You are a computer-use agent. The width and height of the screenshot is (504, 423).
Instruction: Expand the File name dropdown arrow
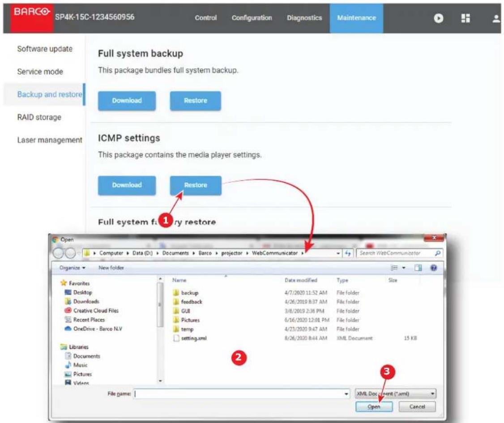point(346,394)
